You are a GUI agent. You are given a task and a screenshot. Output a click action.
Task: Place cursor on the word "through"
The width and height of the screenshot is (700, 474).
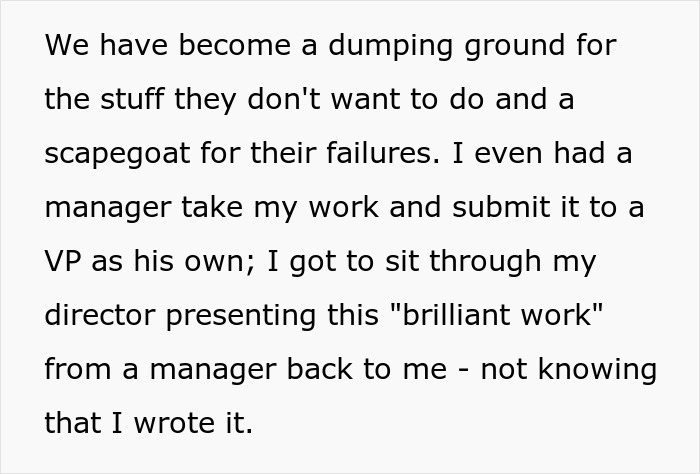485,262
